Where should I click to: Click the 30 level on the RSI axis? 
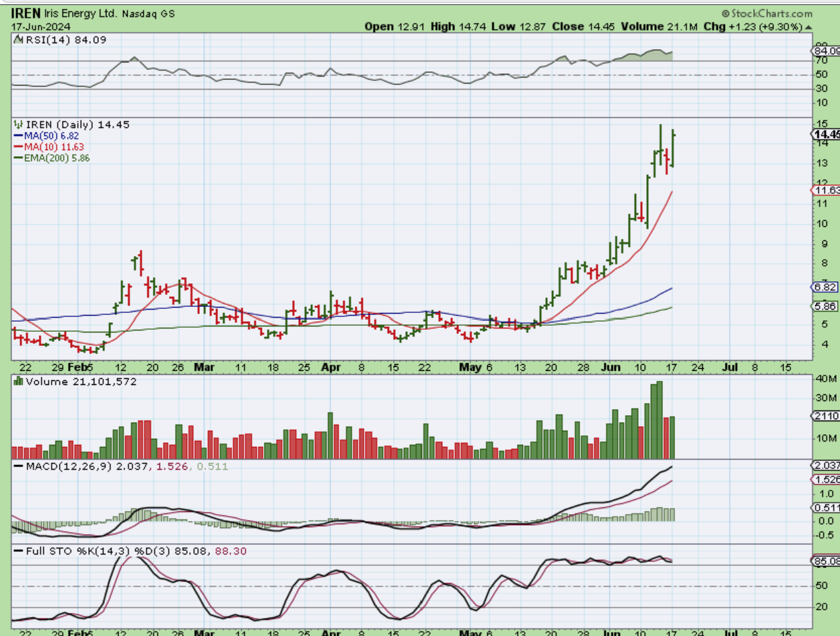pos(820,88)
